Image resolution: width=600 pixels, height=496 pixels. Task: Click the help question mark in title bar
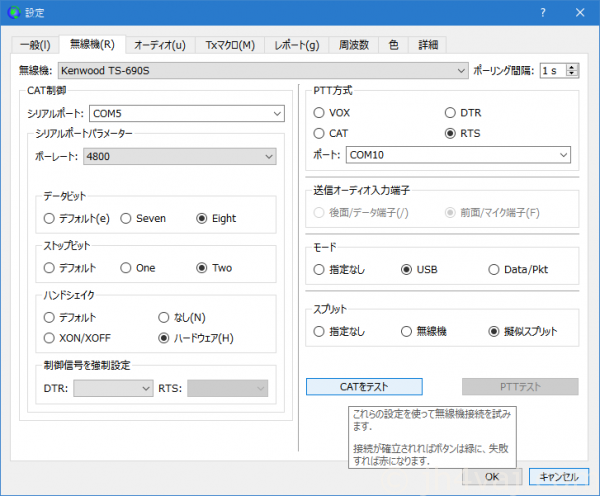pyautogui.click(x=543, y=13)
